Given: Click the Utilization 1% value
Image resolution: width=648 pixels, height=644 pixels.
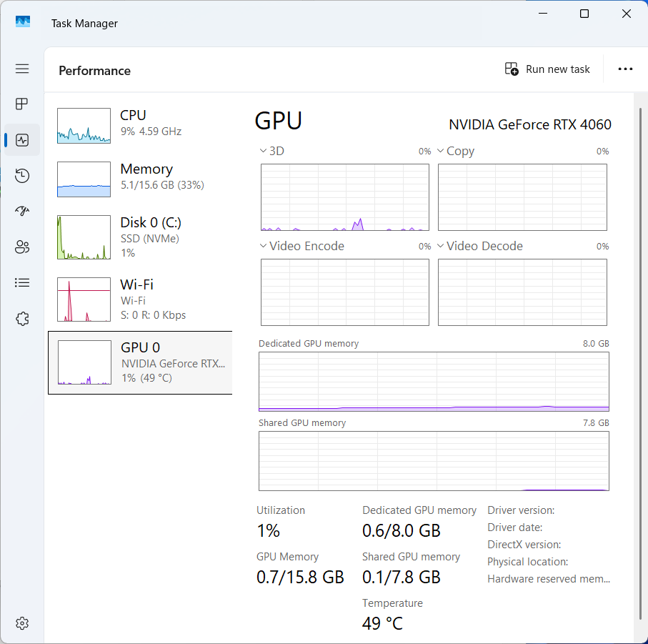Looking at the screenshot, I should (268, 530).
